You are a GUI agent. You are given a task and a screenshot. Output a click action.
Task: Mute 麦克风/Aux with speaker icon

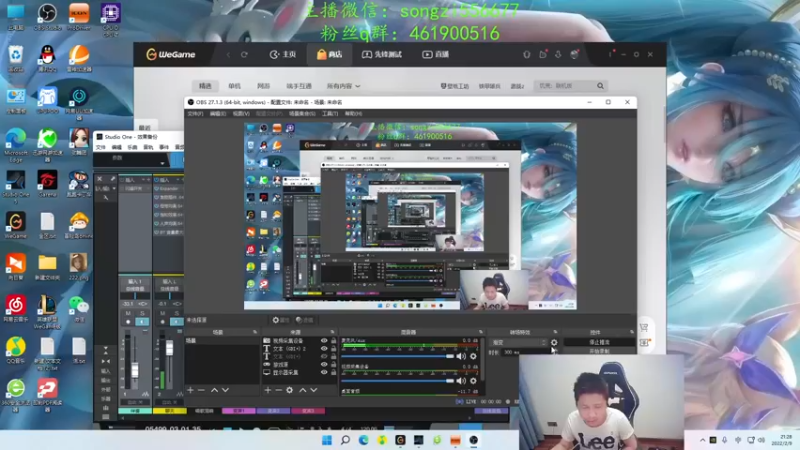pos(461,356)
